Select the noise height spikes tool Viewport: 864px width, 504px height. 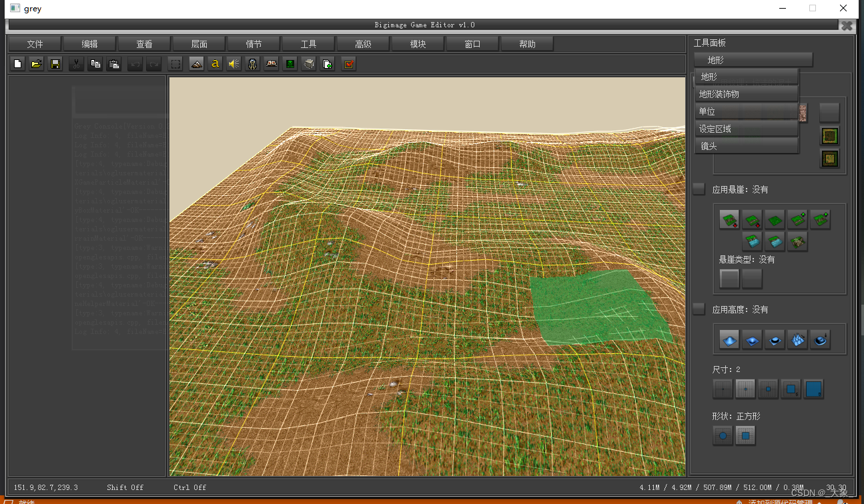(797, 340)
